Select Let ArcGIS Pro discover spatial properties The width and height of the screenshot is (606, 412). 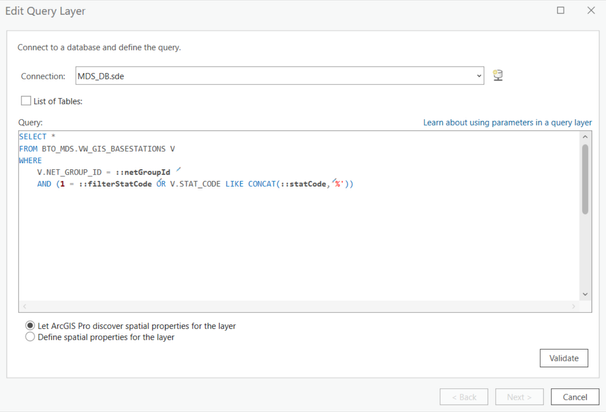point(30,325)
